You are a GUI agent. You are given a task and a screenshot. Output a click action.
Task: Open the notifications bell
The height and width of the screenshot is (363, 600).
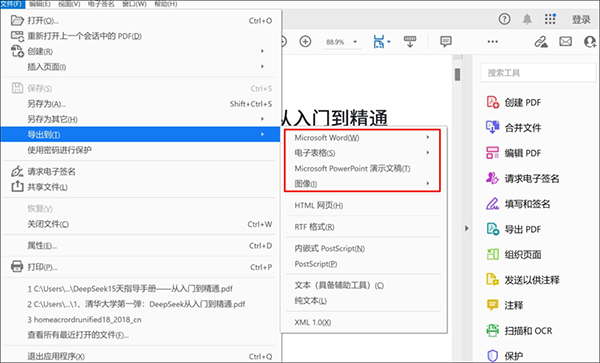coord(527,19)
